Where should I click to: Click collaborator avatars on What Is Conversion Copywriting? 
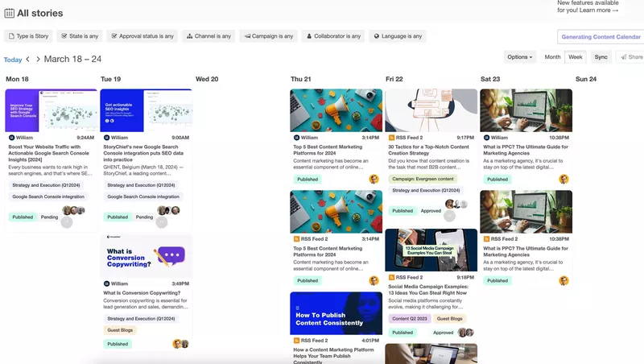(180, 344)
